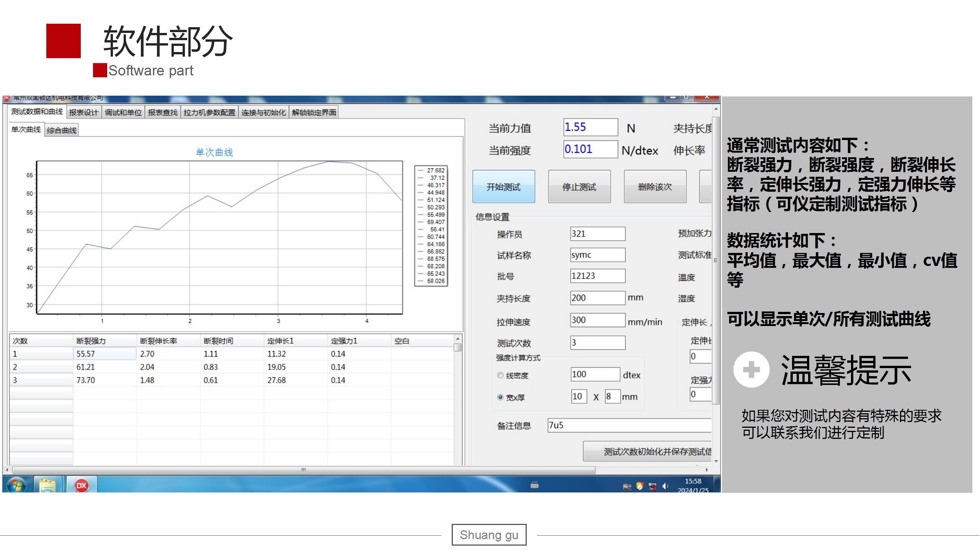Click the Windows Start orb
The image size is (980, 551).
click(x=16, y=485)
